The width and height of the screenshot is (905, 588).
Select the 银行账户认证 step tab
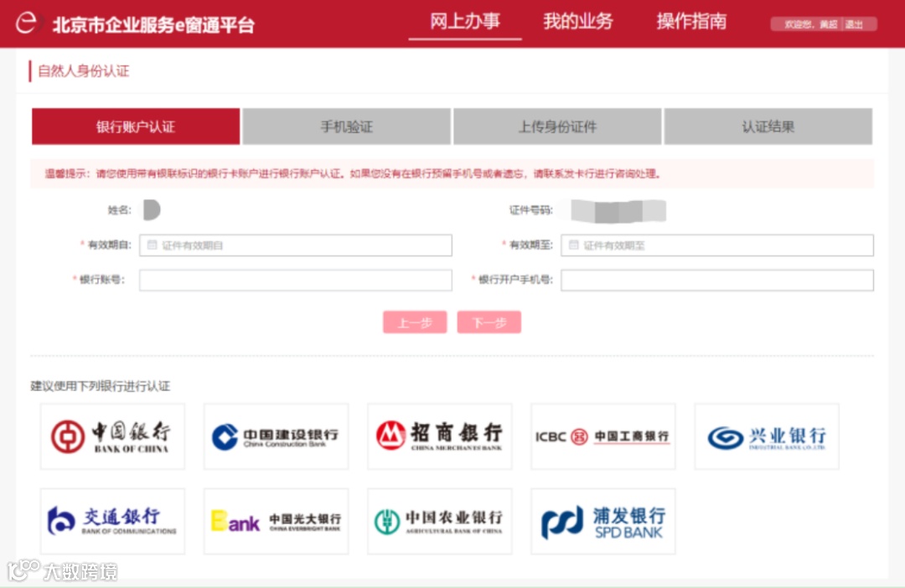click(x=136, y=126)
